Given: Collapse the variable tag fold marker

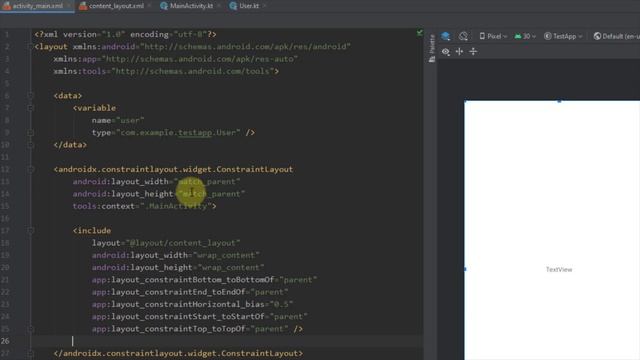Looking at the screenshot, I should point(30,108).
